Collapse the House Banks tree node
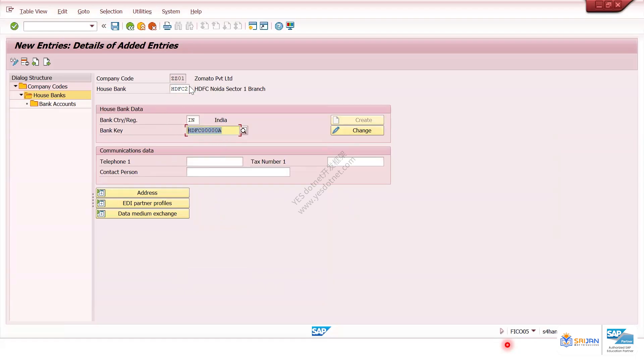The image size is (644, 362). coord(21,95)
